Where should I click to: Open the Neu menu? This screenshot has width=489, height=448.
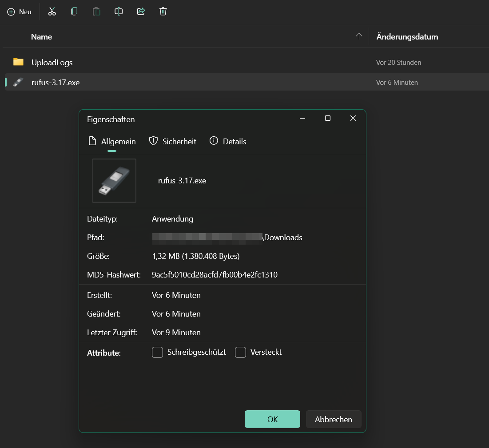coord(20,12)
